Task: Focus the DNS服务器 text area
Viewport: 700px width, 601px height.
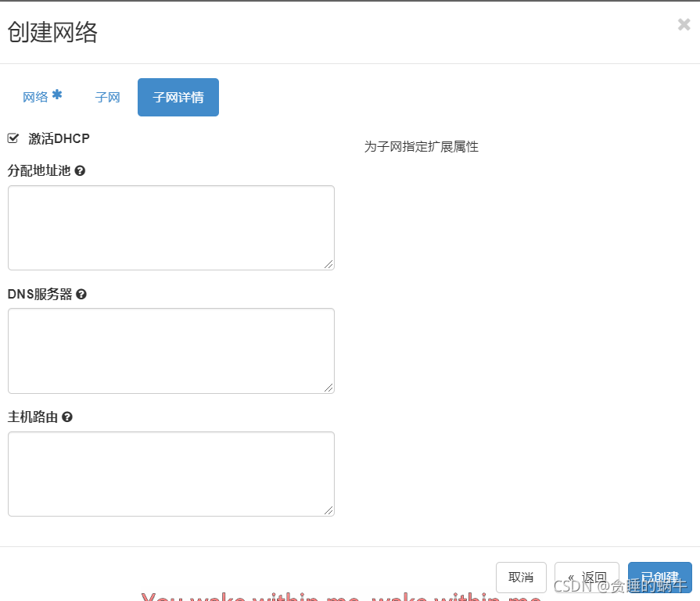Action: pos(171,351)
